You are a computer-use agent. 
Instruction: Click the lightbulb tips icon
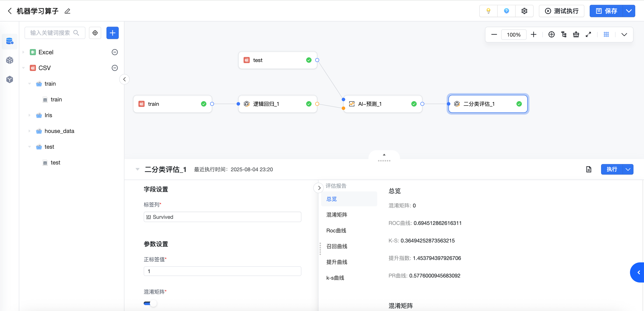tap(488, 11)
